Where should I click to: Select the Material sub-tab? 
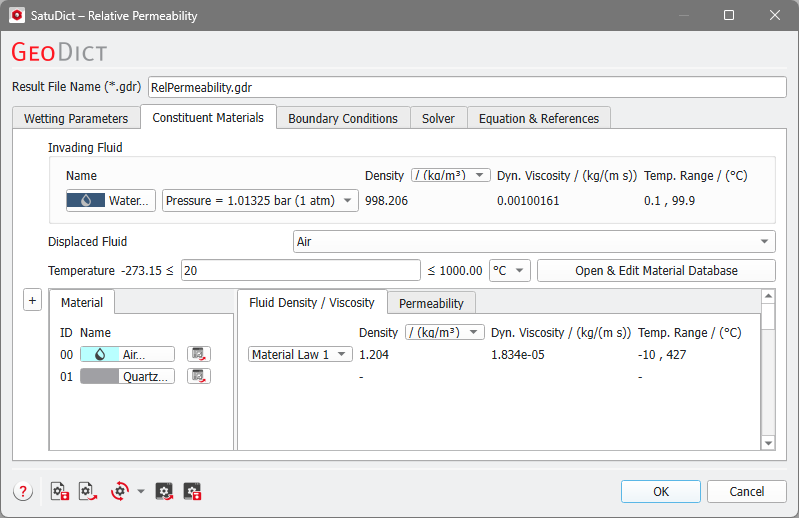point(82,303)
